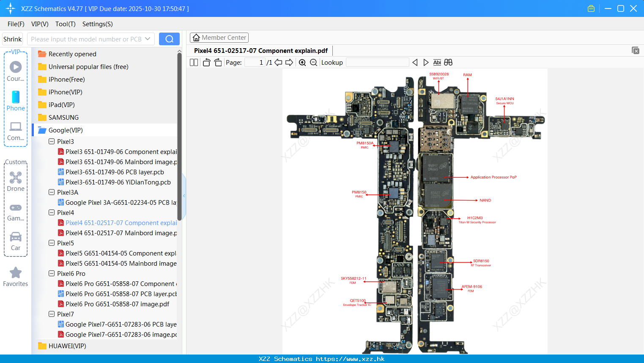This screenshot has height=363, width=644.
Task: Click the Page number input box
Action: (255, 63)
